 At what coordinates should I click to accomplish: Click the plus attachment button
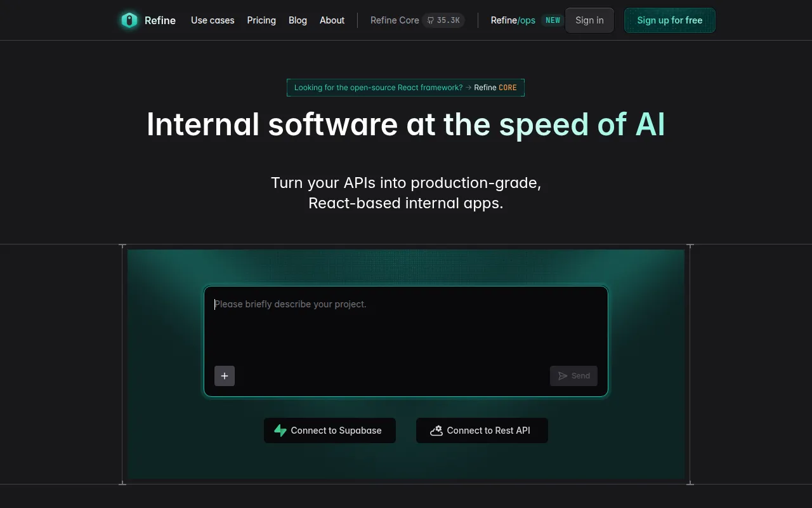pyautogui.click(x=225, y=376)
